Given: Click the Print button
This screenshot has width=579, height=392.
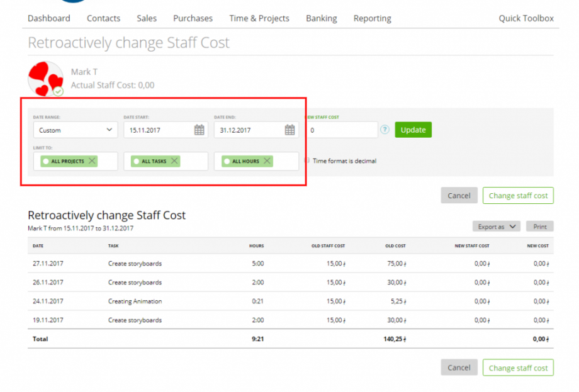Looking at the screenshot, I should pyautogui.click(x=539, y=226).
